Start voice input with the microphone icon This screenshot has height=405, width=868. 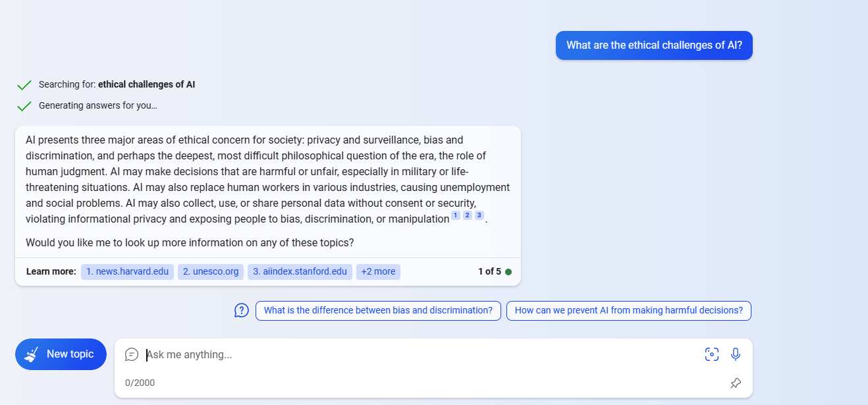point(736,354)
